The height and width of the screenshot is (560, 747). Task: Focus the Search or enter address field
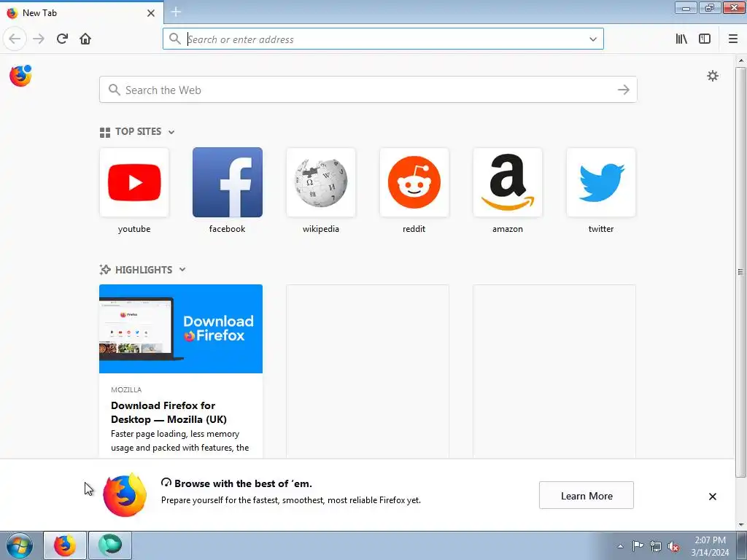384,39
